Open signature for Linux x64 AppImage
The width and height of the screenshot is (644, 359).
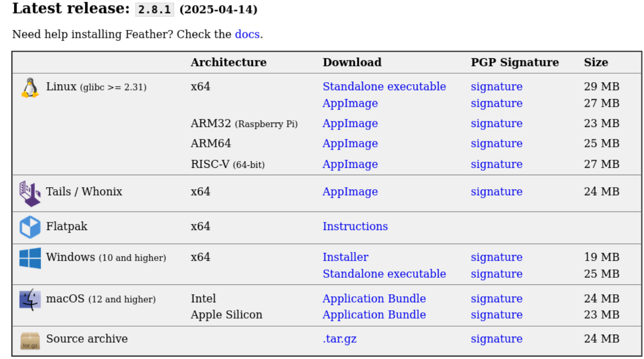pyautogui.click(x=496, y=103)
